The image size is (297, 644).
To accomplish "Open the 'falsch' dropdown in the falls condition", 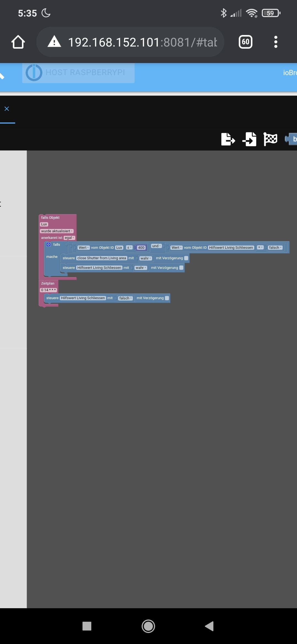I will tap(275, 248).
